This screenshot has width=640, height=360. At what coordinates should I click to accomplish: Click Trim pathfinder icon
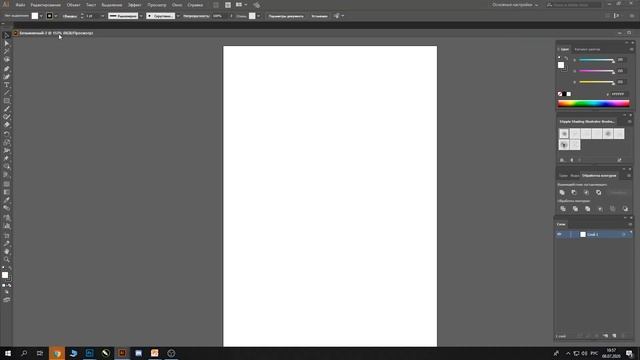pos(575,209)
